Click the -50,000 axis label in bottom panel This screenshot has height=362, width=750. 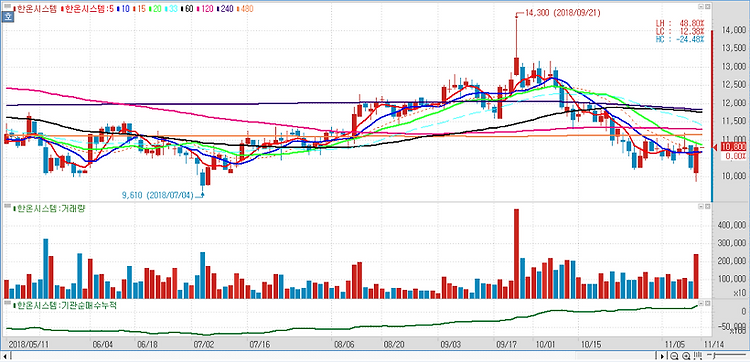[732, 326]
